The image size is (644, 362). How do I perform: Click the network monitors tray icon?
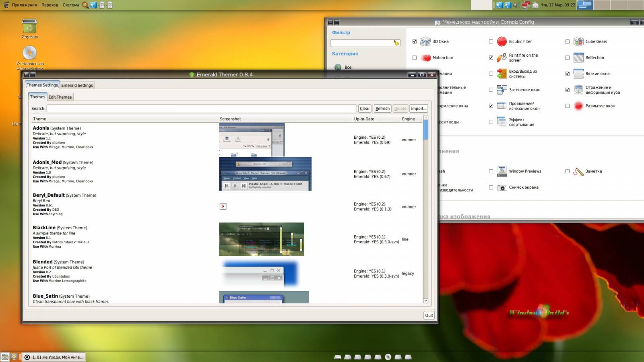click(526, 5)
